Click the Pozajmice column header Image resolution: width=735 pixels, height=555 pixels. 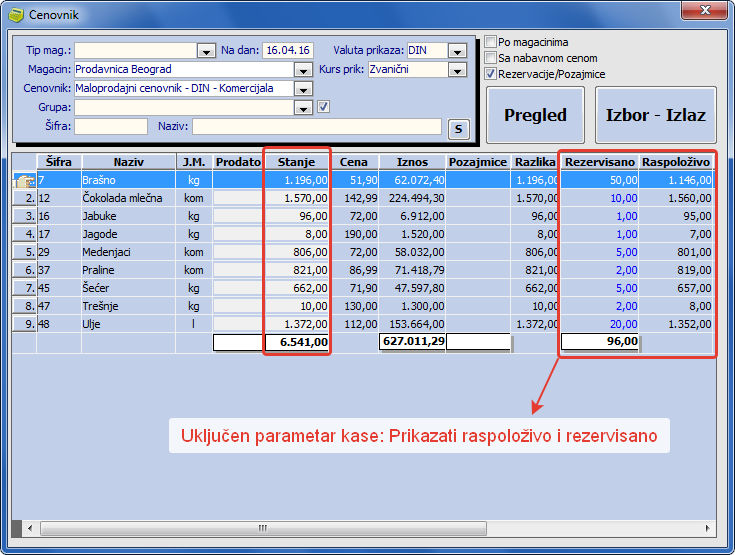(478, 162)
